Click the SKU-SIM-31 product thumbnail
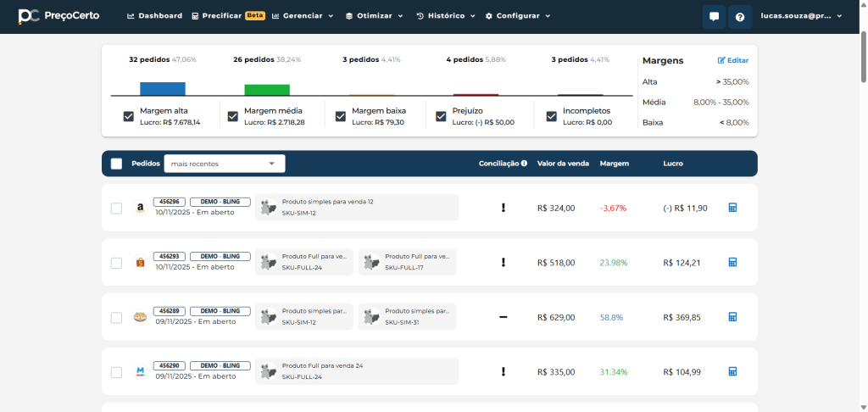Viewport: 868px width, 412px height. [371, 317]
